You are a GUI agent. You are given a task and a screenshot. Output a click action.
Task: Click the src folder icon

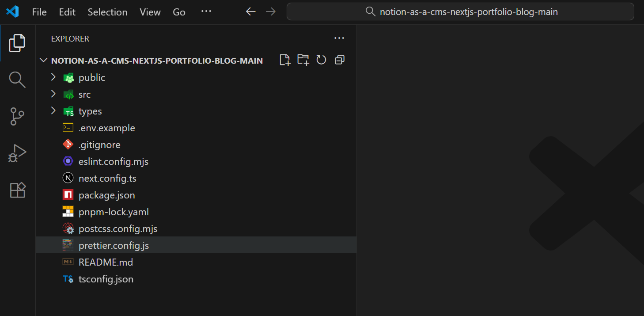pyautogui.click(x=68, y=95)
